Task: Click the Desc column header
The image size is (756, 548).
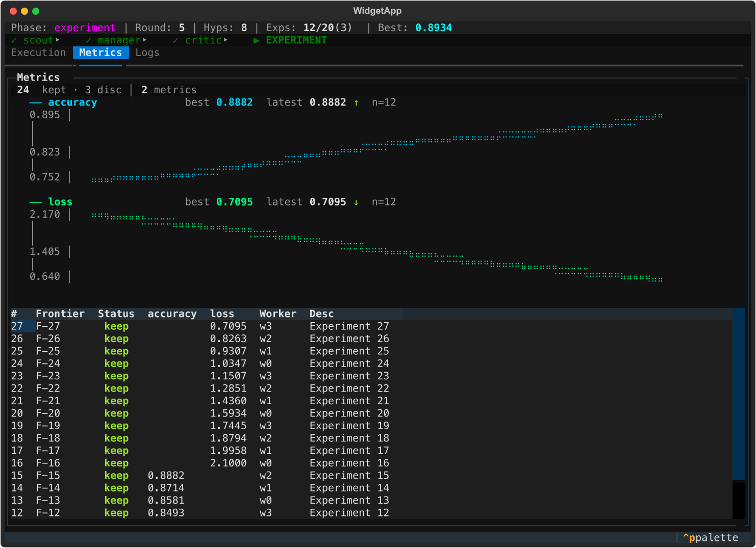Action: [321, 314]
